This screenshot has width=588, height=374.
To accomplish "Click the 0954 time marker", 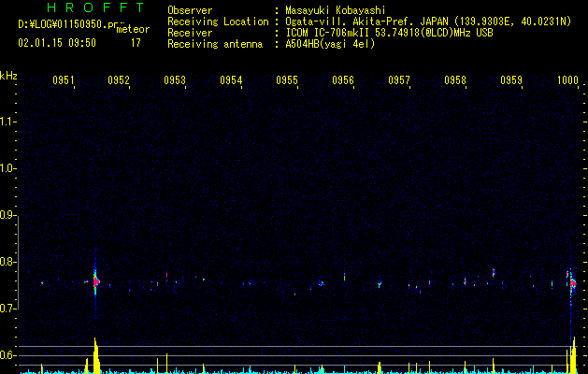I will pyautogui.click(x=231, y=80).
